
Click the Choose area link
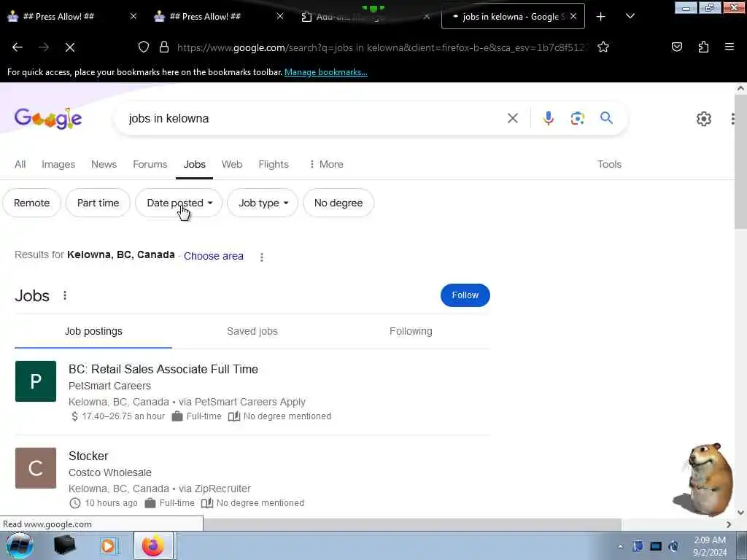[214, 256]
